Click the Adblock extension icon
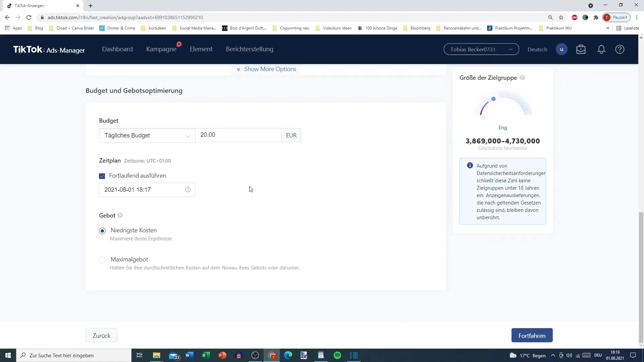 tap(575, 17)
